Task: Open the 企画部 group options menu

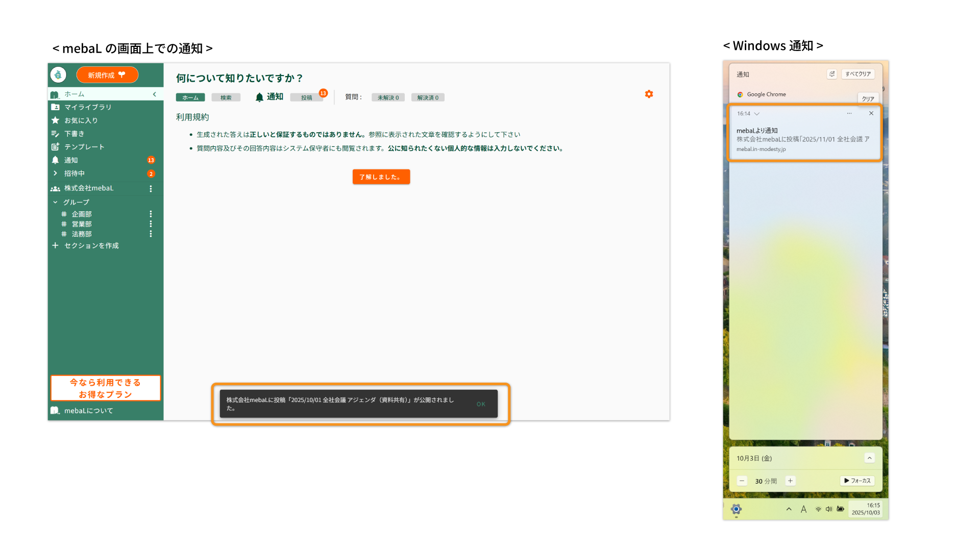Action: 151,214
